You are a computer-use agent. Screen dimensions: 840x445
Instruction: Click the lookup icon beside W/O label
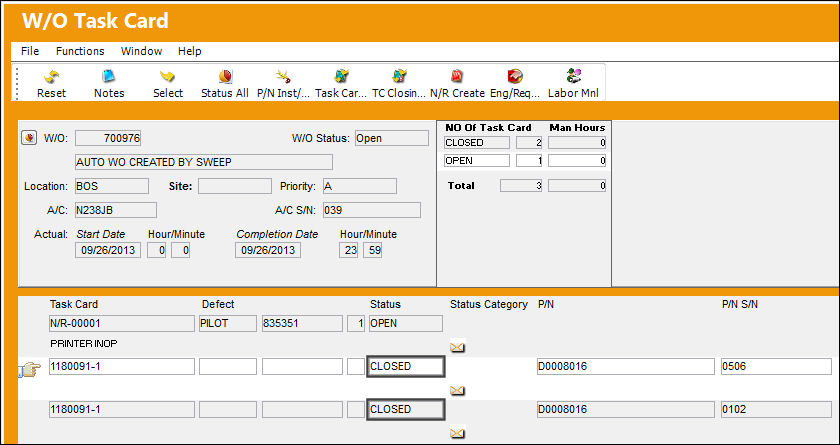[x=30, y=138]
